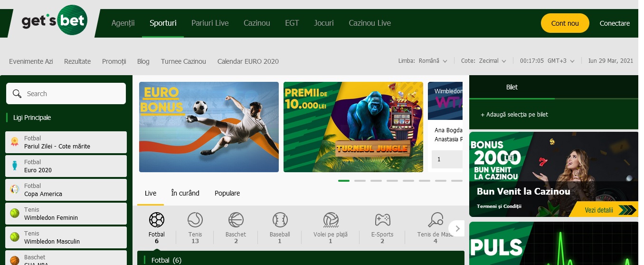Open the Euro Bonus banner

click(x=209, y=127)
